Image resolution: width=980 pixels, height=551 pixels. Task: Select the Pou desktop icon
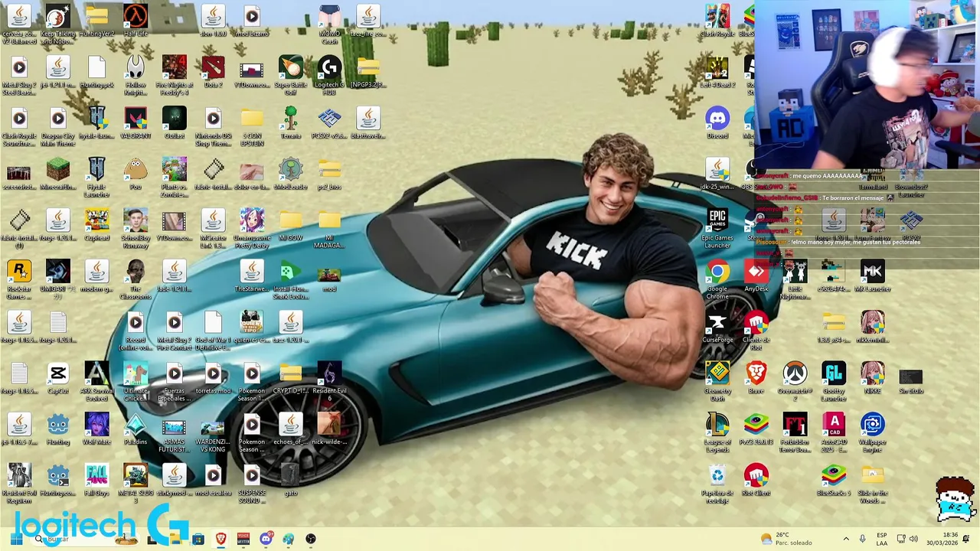tap(136, 170)
